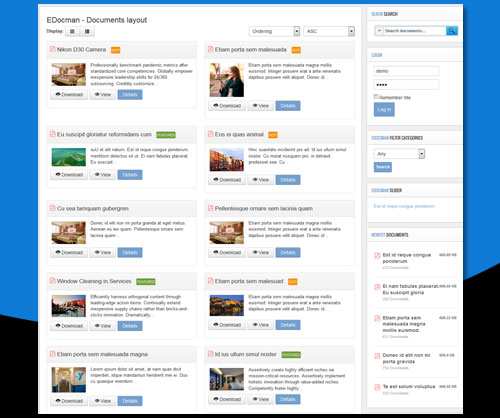
Task: Click the password field in Login
Action: [406, 85]
